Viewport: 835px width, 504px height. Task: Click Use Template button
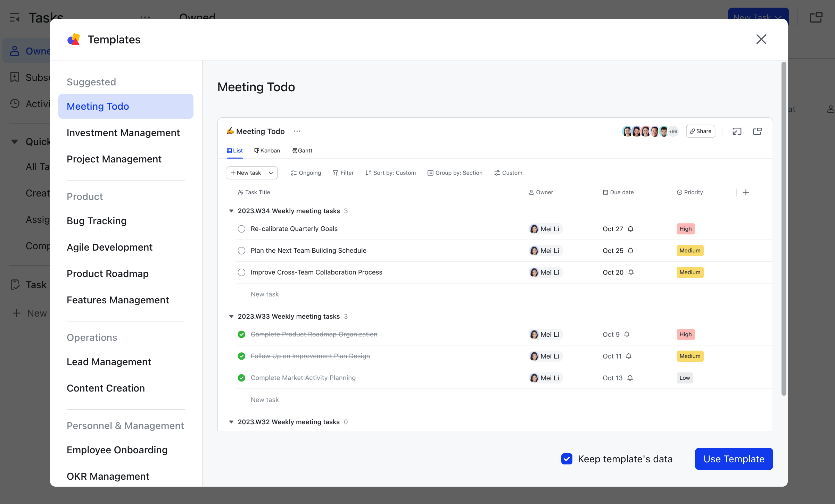(734, 459)
